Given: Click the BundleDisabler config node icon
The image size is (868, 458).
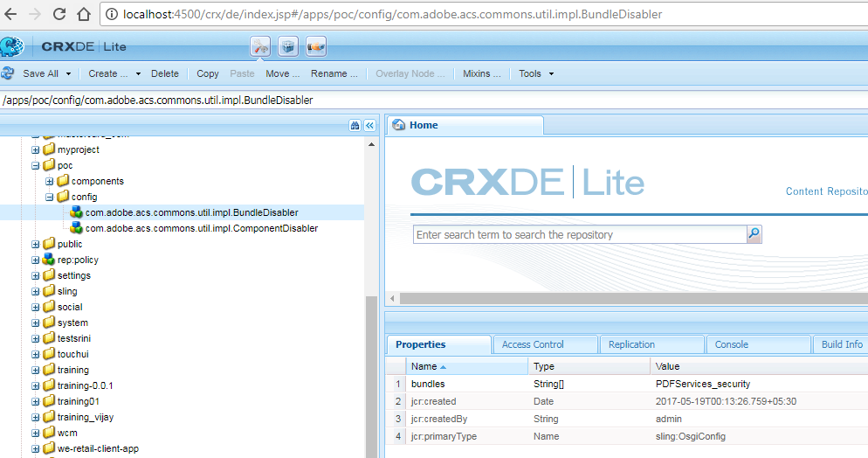Looking at the screenshot, I should coord(76,212).
